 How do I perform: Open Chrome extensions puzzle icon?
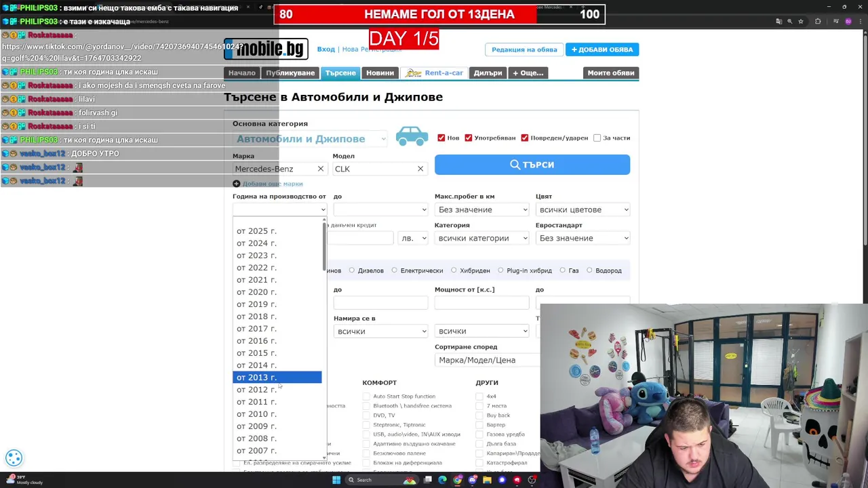(x=818, y=22)
